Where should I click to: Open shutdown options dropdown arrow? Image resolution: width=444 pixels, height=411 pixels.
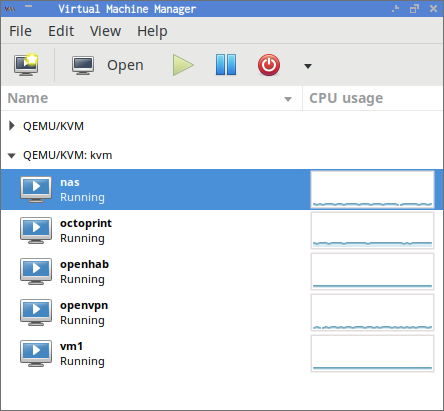[x=308, y=66]
